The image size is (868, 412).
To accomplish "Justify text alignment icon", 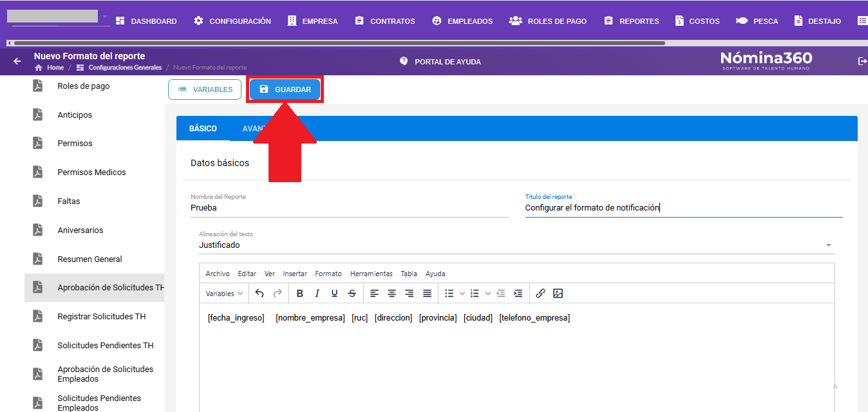I will coord(427,294).
